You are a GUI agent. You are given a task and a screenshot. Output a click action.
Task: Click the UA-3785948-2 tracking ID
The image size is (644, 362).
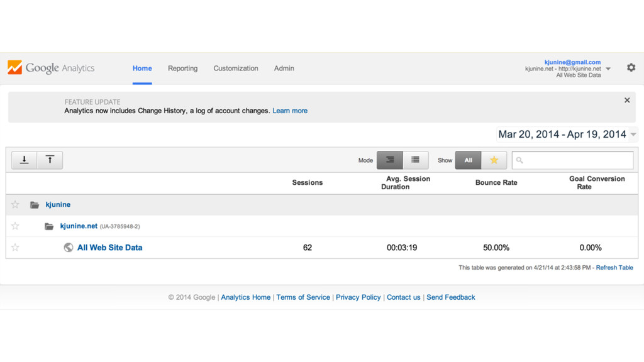tap(119, 226)
